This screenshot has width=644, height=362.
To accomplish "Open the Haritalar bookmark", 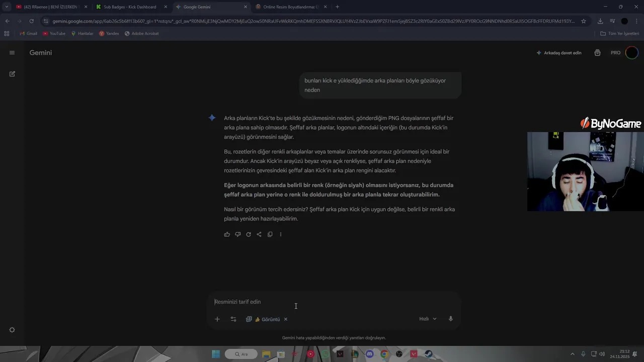I will [82, 34].
